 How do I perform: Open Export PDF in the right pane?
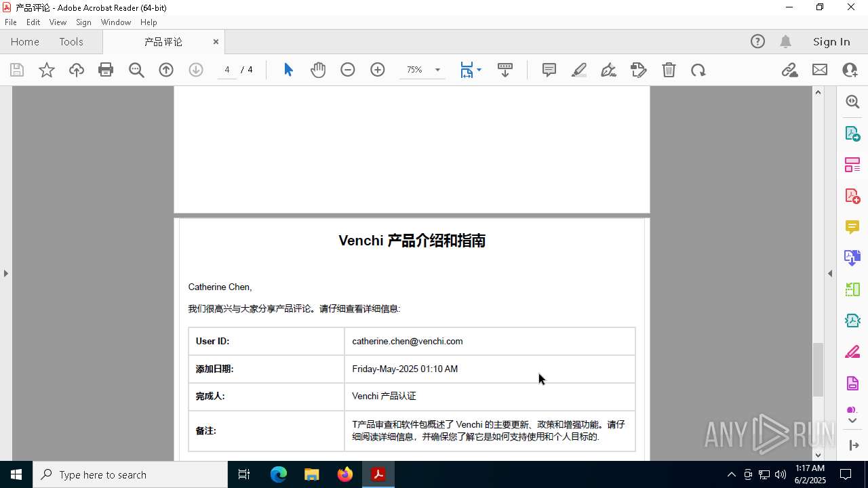pos(852,133)
